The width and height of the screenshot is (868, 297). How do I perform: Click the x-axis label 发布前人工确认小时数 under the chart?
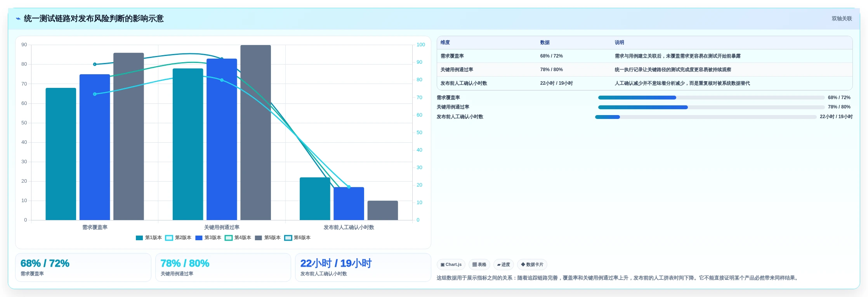click(349, 227)
